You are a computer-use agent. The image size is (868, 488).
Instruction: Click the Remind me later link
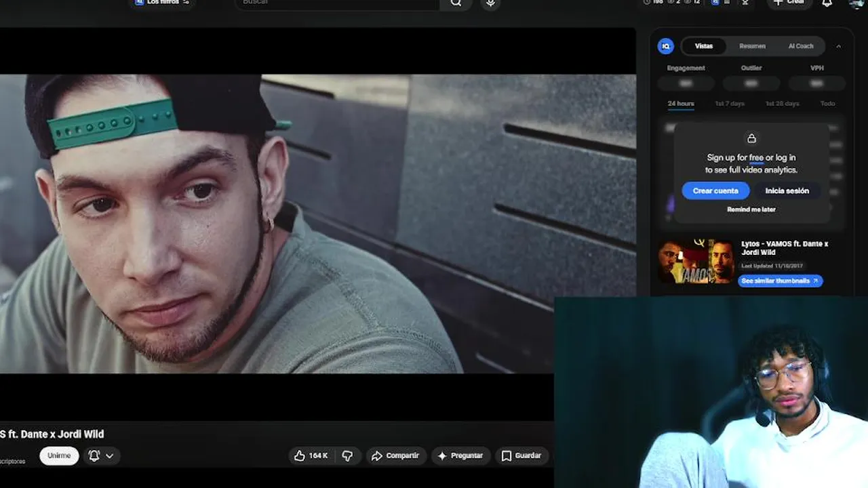tap(751, 209)
